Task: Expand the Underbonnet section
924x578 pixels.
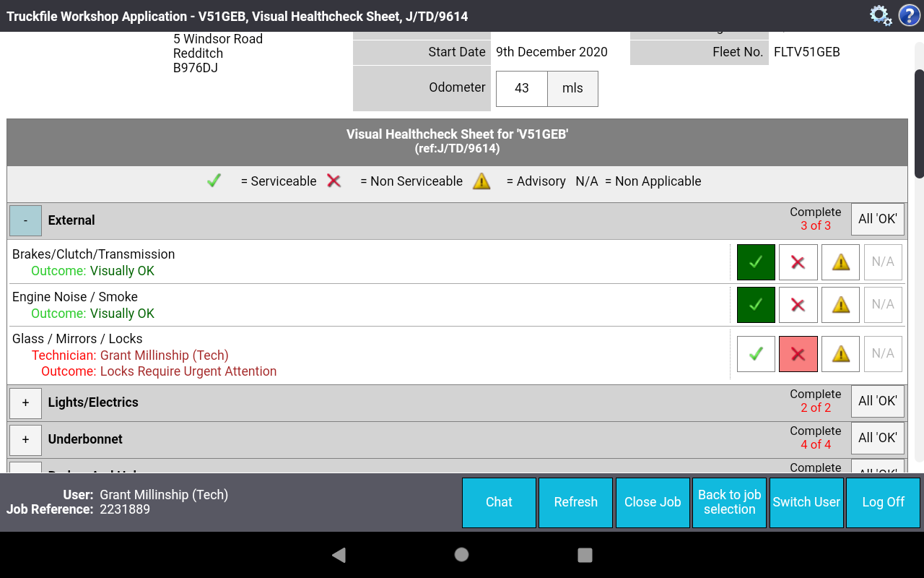Action: (x=25, y=439)
